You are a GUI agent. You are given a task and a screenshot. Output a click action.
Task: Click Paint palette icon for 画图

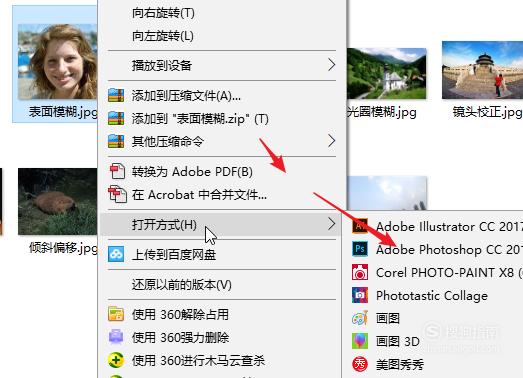tap(360, 318)
